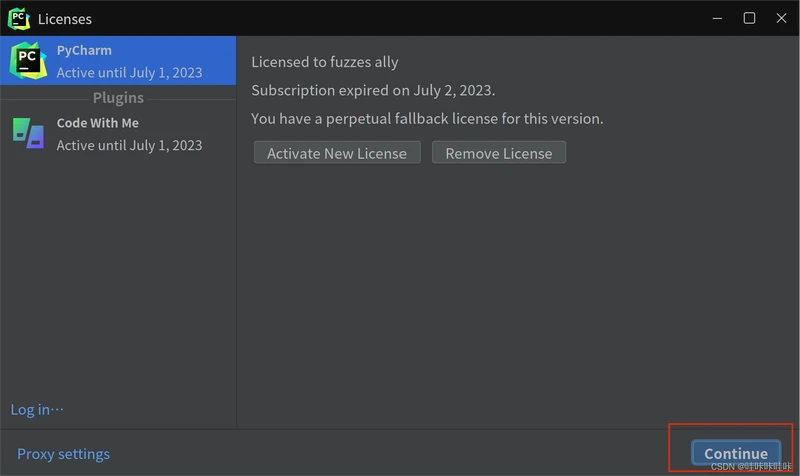Maximize the Licenses dialog window

749,18
